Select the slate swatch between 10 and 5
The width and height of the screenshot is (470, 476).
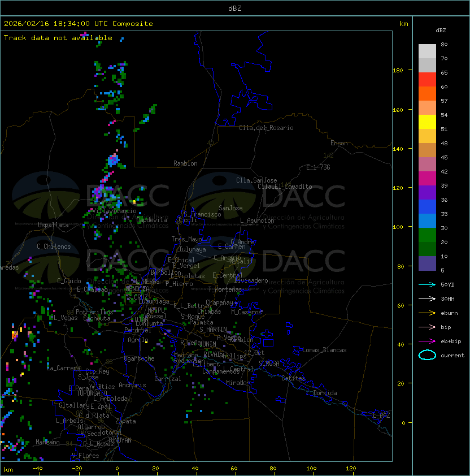(x=427, y=263)
